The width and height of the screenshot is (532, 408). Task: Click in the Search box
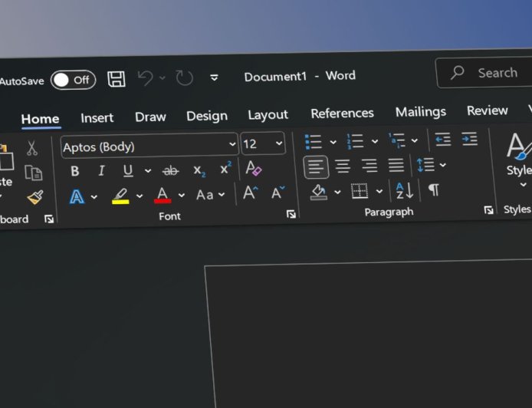tap(485, 73)
